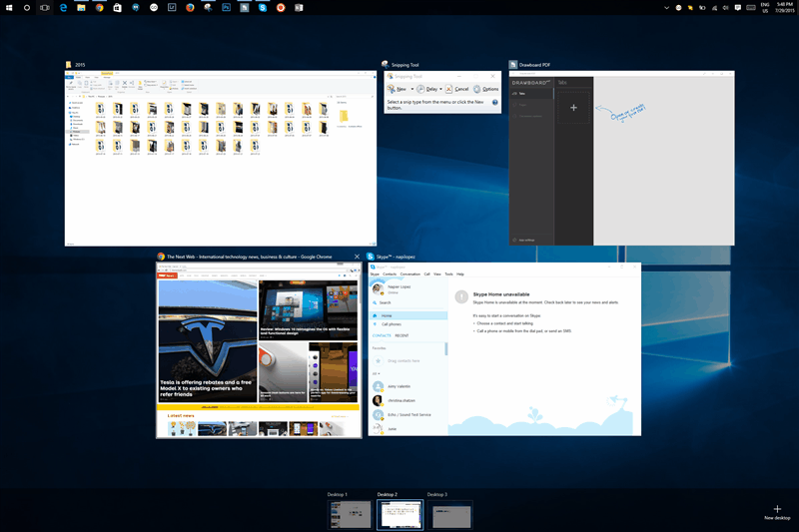Viewport: 799px width, 532px height.
Task: Open the Help menu in Skype
Action: [x=460, y=273]
